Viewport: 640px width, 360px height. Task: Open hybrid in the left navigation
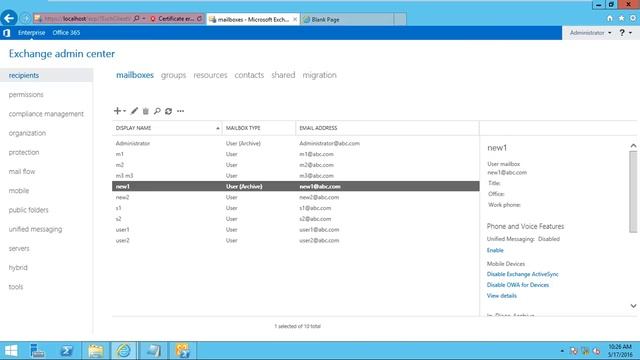click(x=18, y=267)
